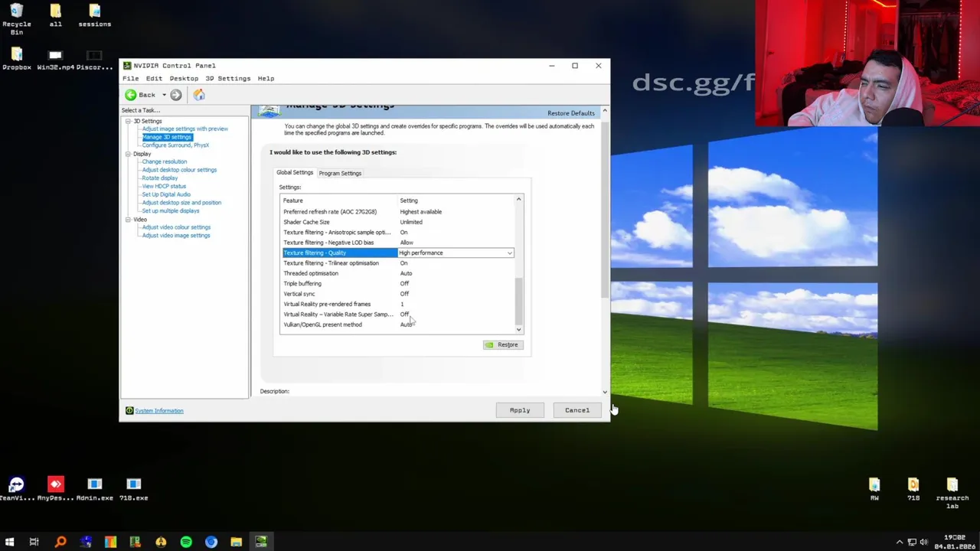This screenshot has width=980, height=551.
Task: Open Set up multiple displays task
Action: pyautogui.click(x=171, y=211)
